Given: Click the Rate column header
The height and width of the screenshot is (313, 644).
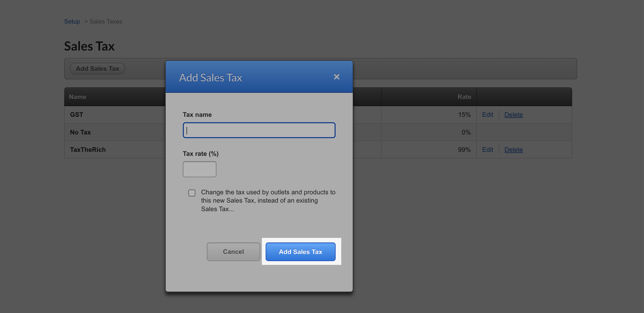Looking at the screenshot, I should click(x=464, y=97).
